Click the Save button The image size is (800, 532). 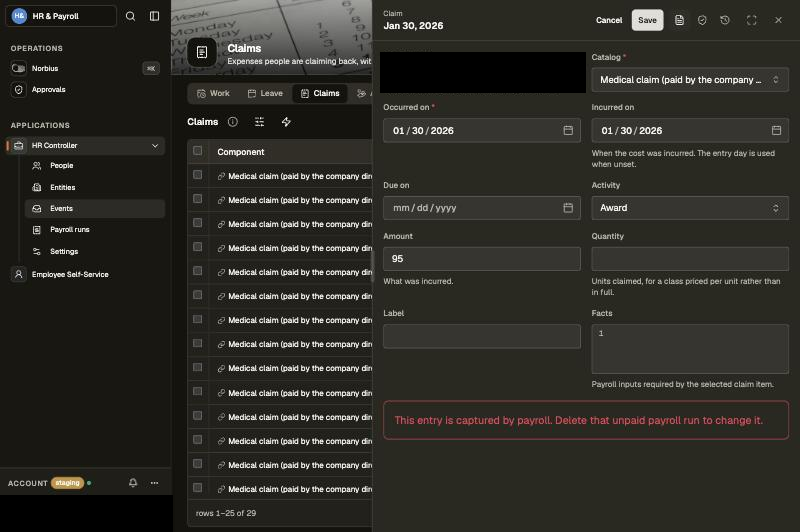tap(647, 20)
